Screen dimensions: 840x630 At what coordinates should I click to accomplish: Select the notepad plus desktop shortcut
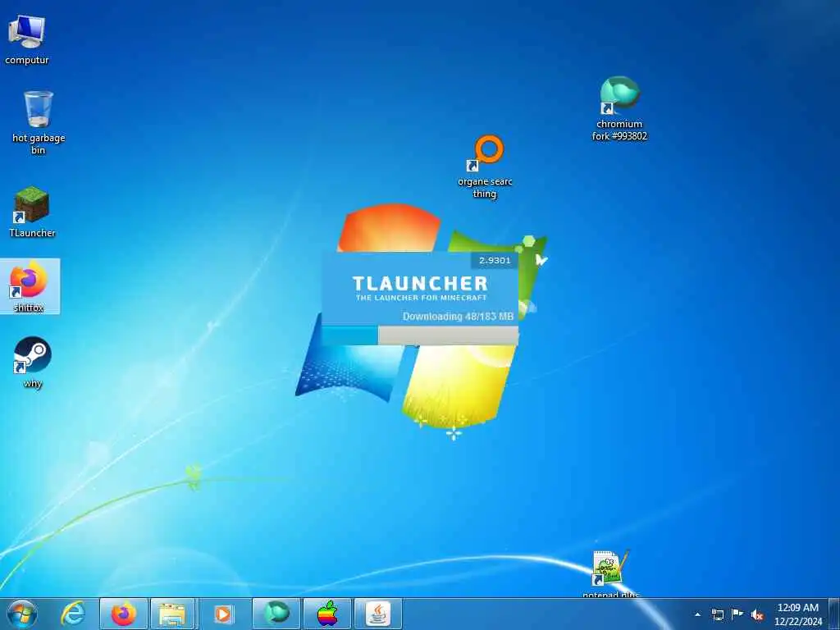click(x=610, y=573)
